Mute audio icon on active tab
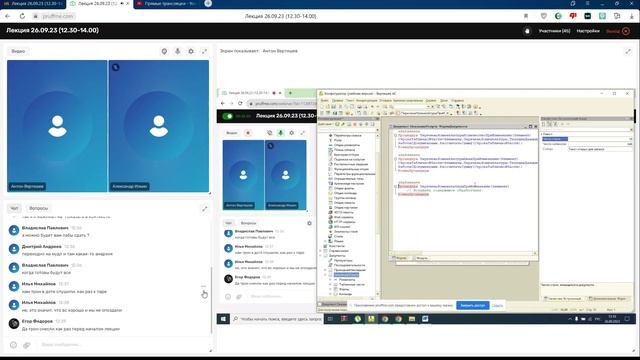640x360 pixels. 122,4
